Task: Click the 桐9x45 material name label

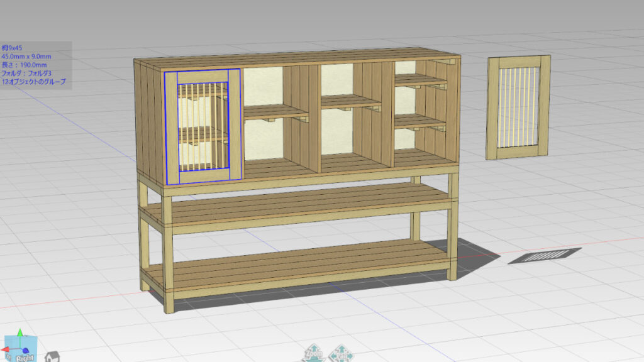Action: click(x=13, y=48)
